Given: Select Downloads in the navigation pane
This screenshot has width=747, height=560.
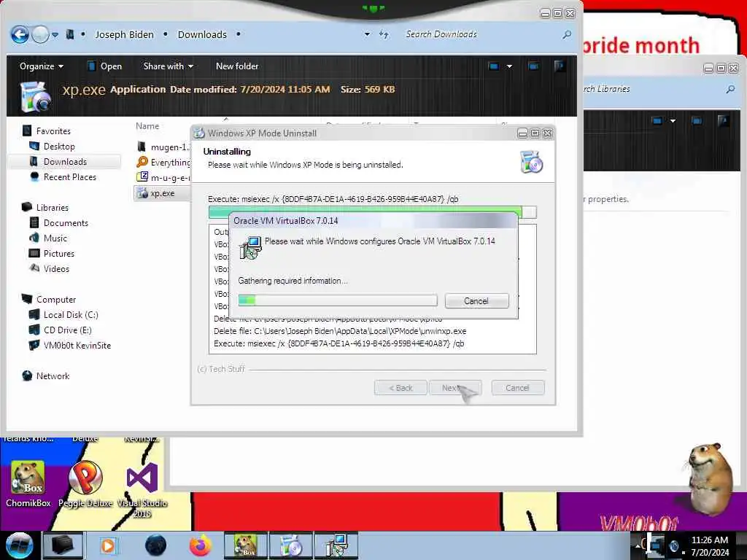Looking at the screenshot, I should coord(65,161).
